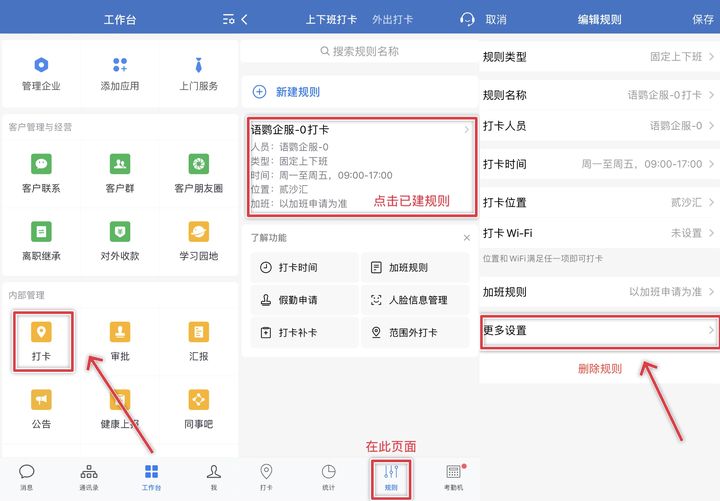Expand 更多设置 more settings row

coord(599,330)
